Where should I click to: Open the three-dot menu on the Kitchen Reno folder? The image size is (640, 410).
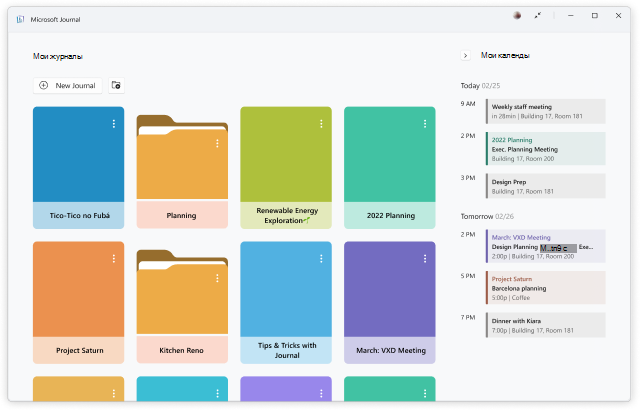click(217, 279)
